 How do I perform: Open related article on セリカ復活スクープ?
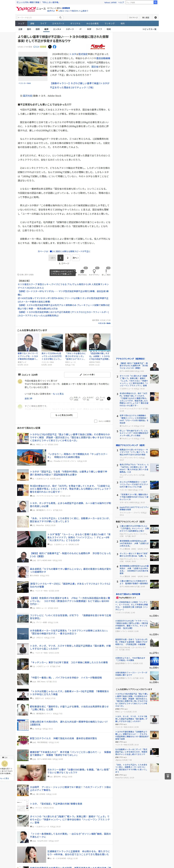coord(63,286)
